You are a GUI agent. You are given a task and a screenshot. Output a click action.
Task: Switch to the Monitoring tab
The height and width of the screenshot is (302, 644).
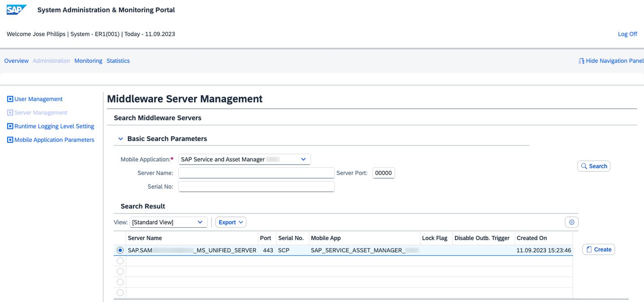click(88, 61)
